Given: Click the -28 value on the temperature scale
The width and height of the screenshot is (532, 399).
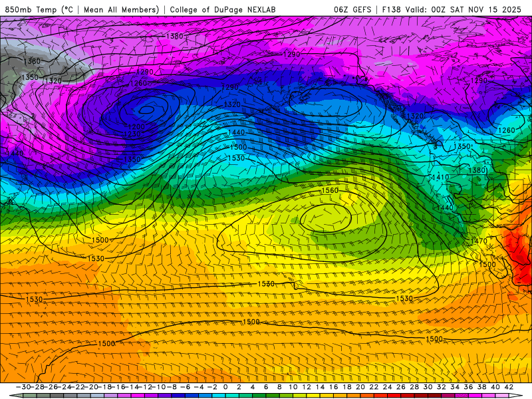Looking at the screenshot, I should [x=37, y=387].
